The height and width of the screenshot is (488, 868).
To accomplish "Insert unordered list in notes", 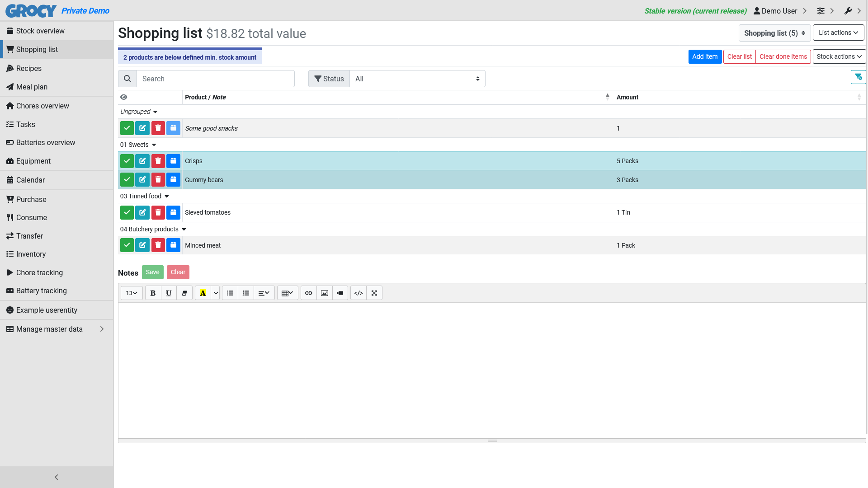I will point(230,293).
